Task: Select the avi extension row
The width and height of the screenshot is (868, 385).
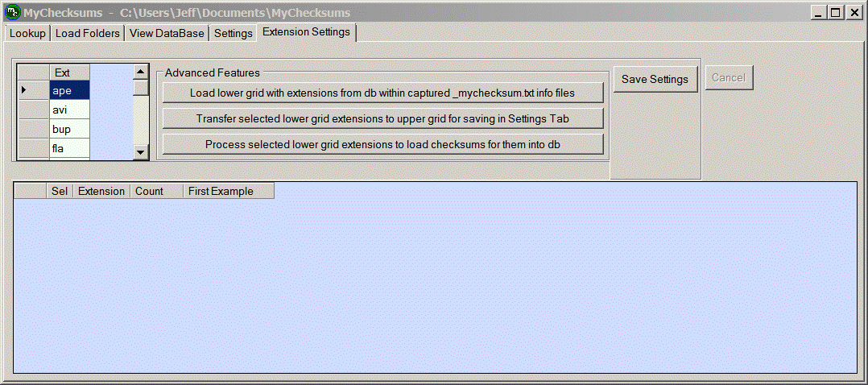Action: point(69,110)
